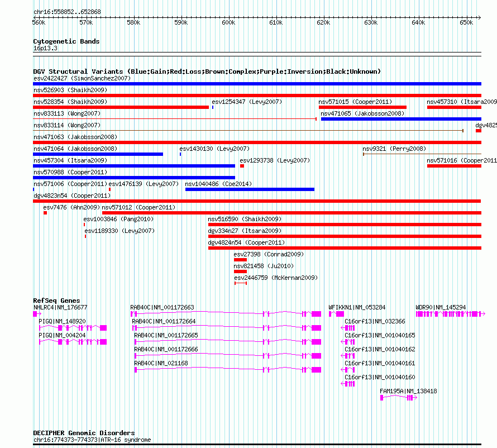Select the nsv457310 (Itsara2009) variant label

point(461,102)
